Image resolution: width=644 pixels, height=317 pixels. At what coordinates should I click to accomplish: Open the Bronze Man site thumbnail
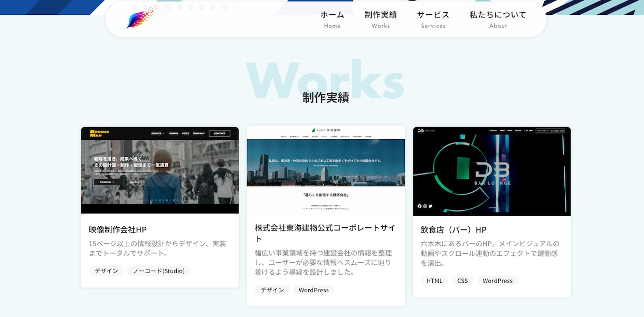point(160,170)
